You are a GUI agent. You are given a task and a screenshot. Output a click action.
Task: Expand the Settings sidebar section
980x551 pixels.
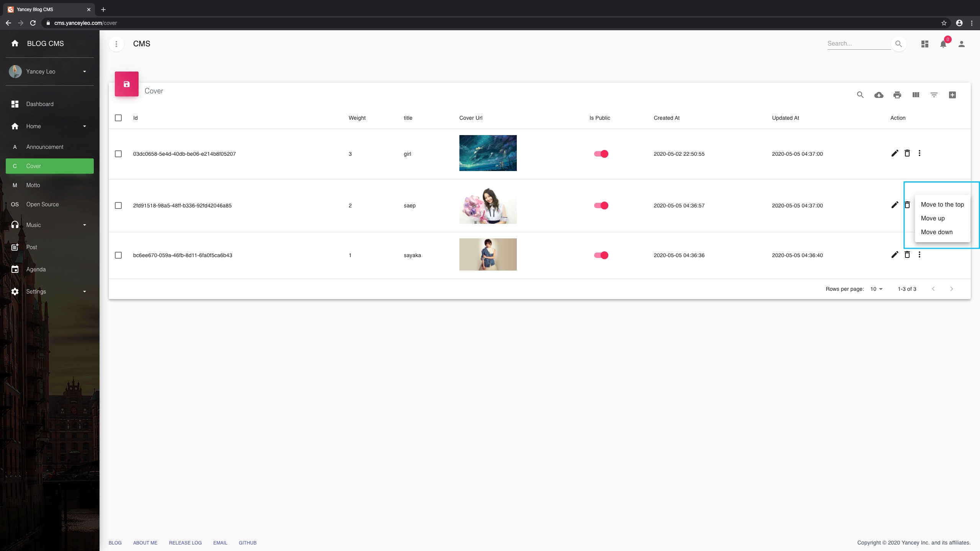pyautogui.click(x=50, y=292)
